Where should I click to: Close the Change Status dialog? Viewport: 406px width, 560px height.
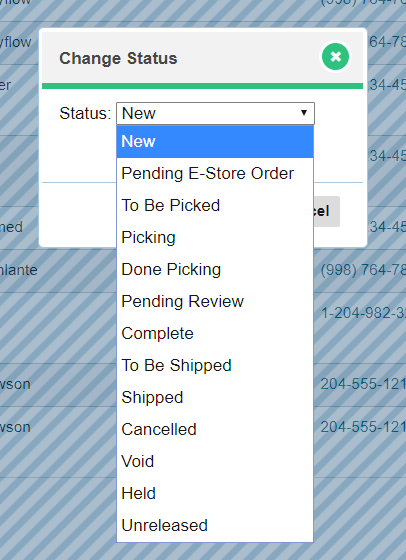point(335,56)
